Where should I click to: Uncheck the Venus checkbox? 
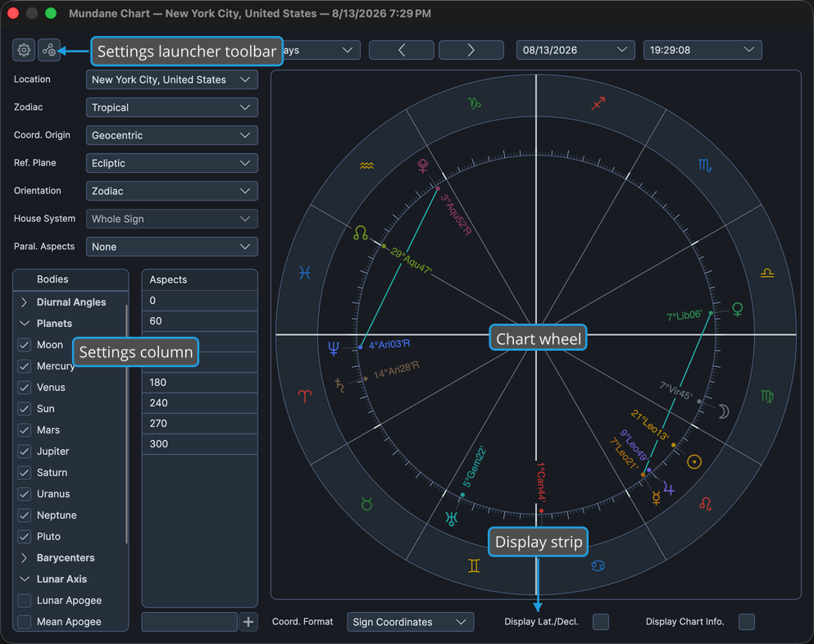coord(24,387)
